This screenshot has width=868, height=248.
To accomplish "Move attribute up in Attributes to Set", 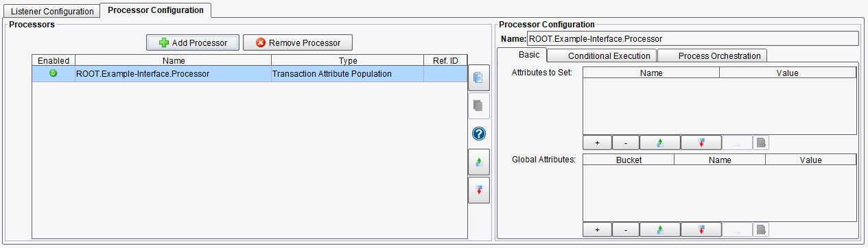I will (x=659, y=142).
